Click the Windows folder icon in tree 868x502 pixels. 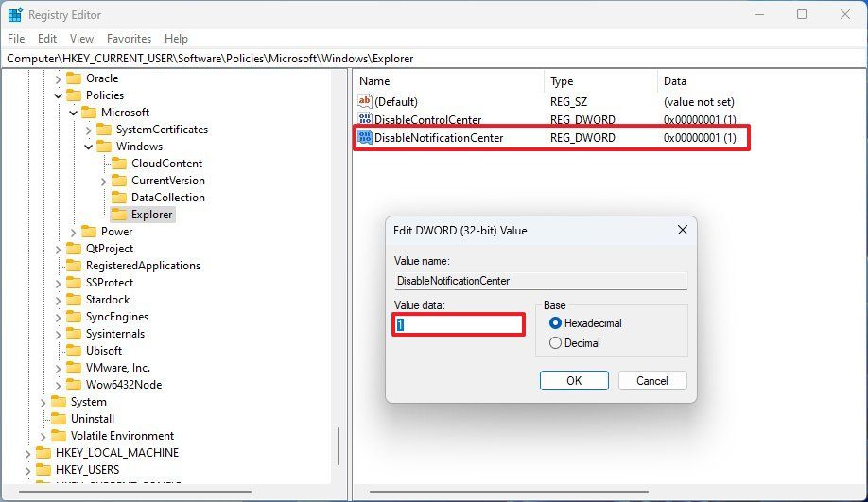[x=103, y=147]
